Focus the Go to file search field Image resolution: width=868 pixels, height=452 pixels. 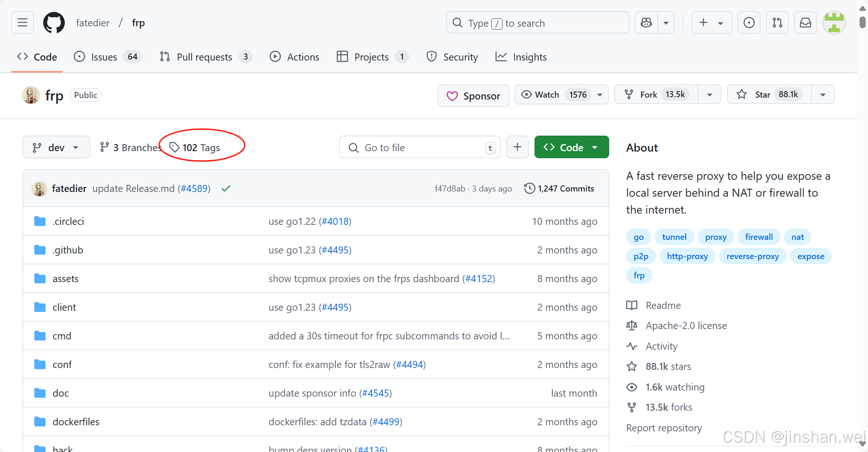(x=419, y=147)
